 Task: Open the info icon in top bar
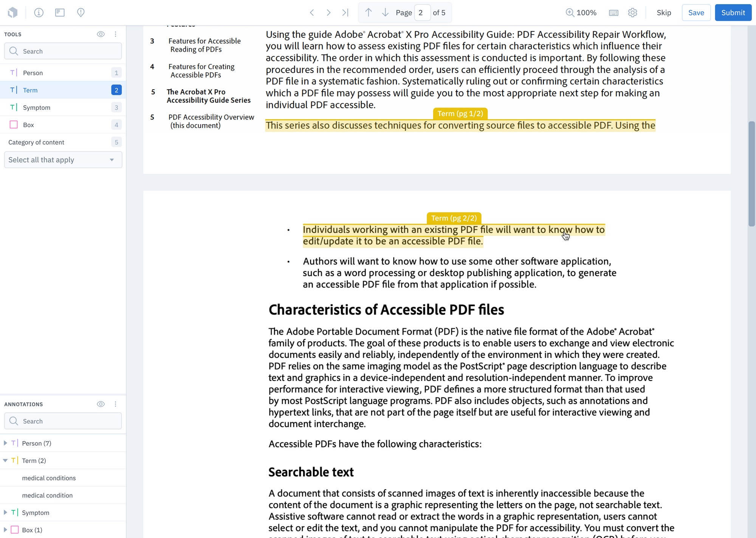click(39, 12)
